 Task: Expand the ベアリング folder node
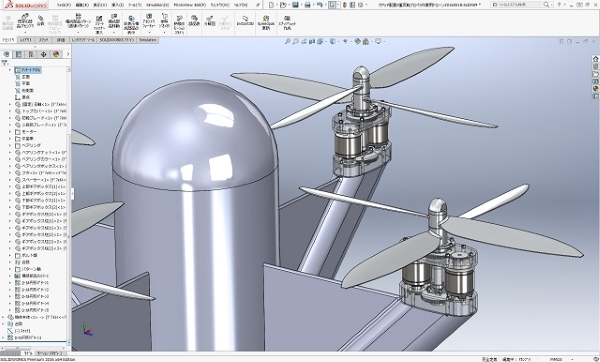pyautogui.click(x=10, y=145)
